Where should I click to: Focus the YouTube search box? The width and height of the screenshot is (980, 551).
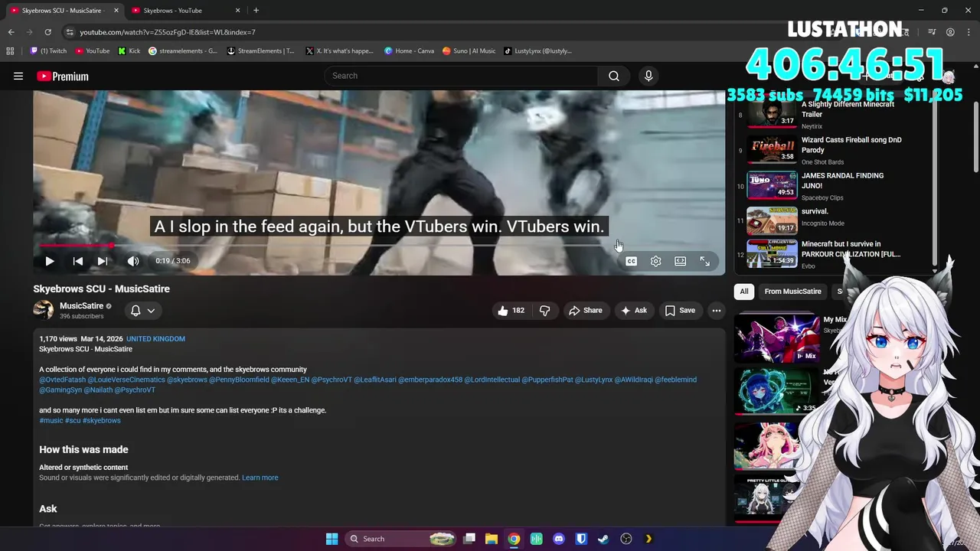(462, 76)
